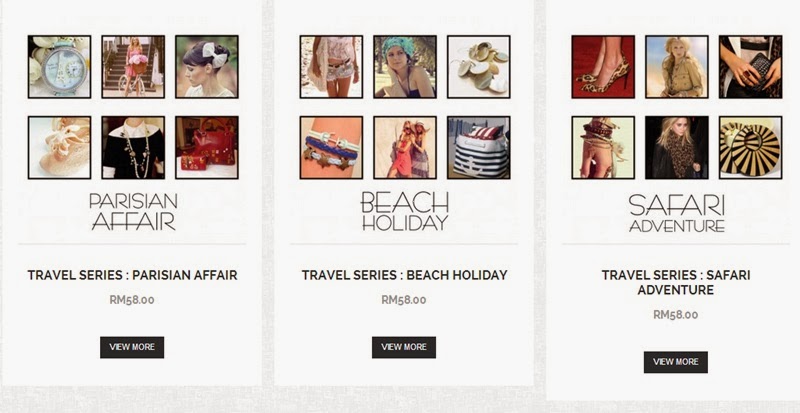Open the striped nautical bag image
800x413 pixels.
479,148
